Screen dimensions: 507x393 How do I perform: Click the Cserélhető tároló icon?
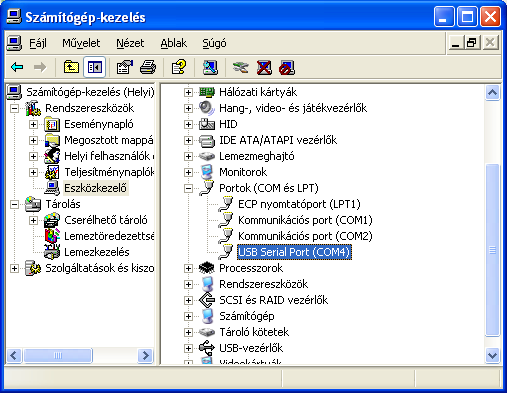tap(52, 220)
